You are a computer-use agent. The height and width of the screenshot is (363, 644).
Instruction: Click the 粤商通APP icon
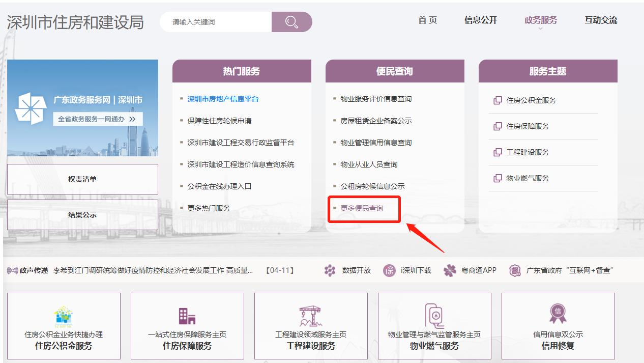(450, 270)
